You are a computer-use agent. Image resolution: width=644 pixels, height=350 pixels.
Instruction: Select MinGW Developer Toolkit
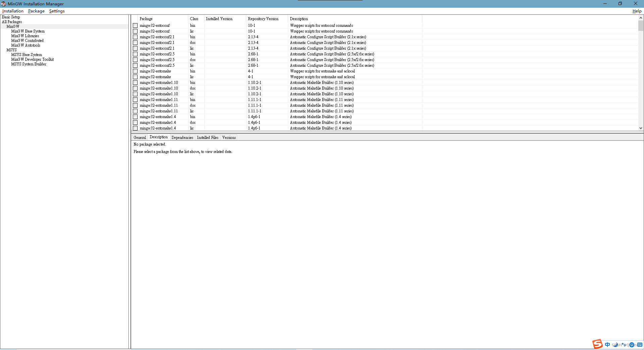[33, 59]
